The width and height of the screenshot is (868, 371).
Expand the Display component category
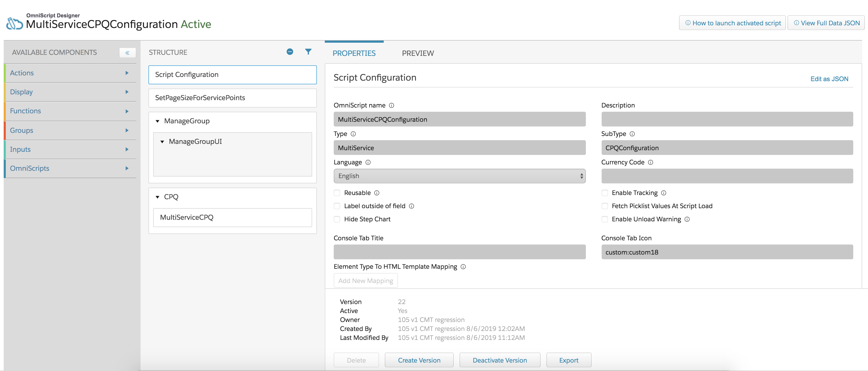[x=70, y=92]
